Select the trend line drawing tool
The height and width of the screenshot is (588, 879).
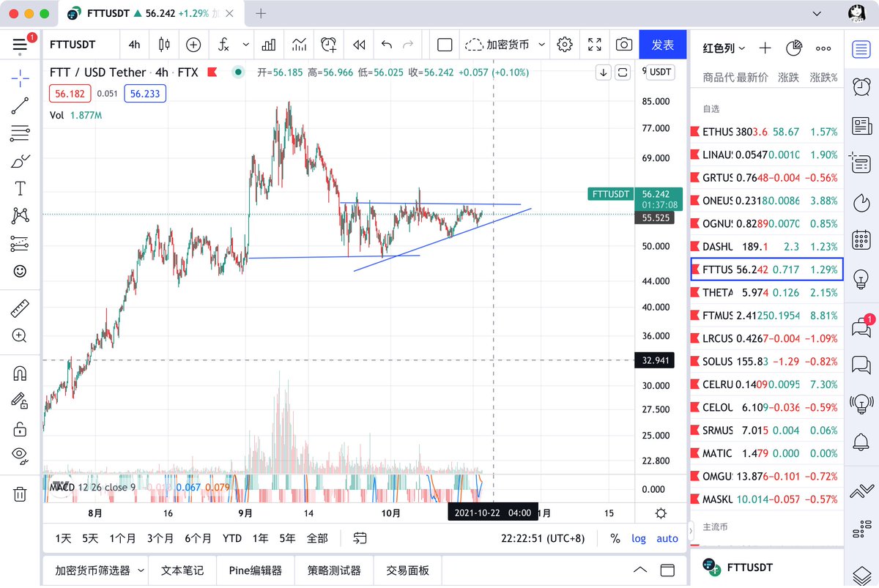pos(21,105)
